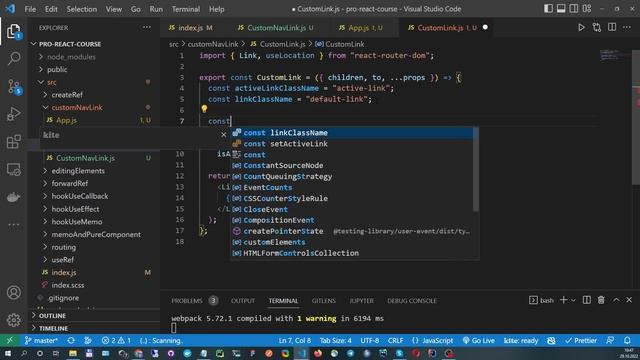Open the Docker view in activity bar

(14, 197)
